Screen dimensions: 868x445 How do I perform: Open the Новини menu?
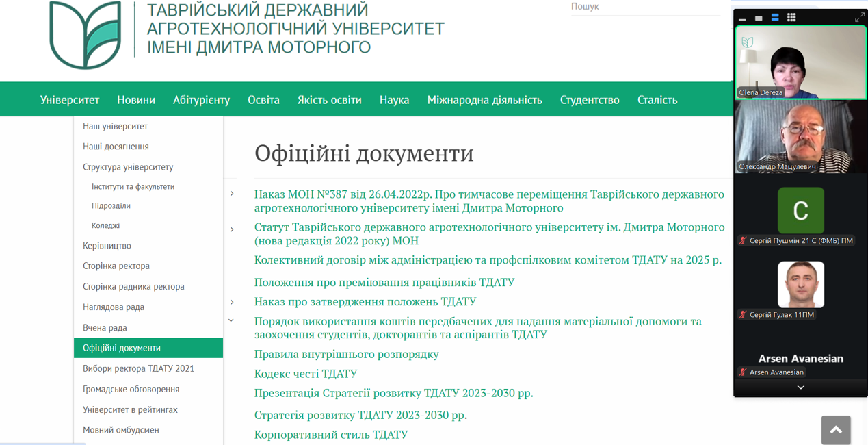coord(136,100)
